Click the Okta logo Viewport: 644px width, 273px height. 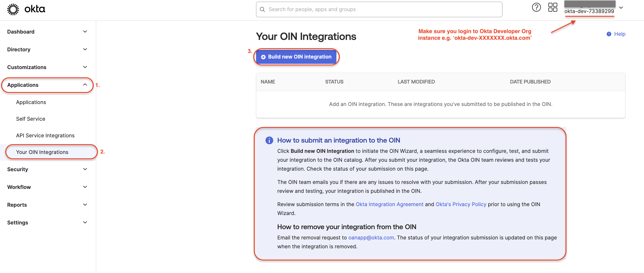(x=26, y=9)
